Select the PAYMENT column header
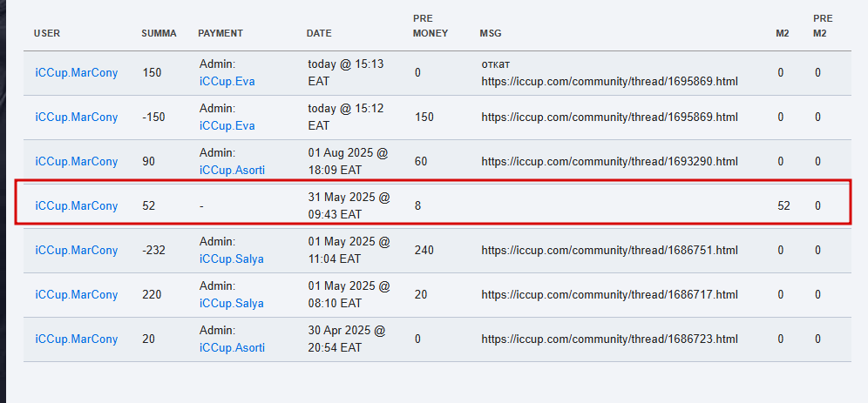 click(220, 33)
